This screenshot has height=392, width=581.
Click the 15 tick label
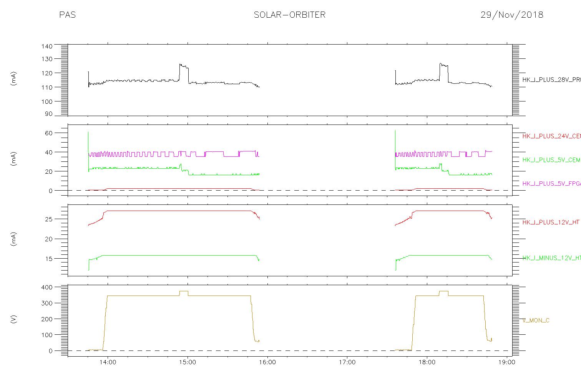49,259
